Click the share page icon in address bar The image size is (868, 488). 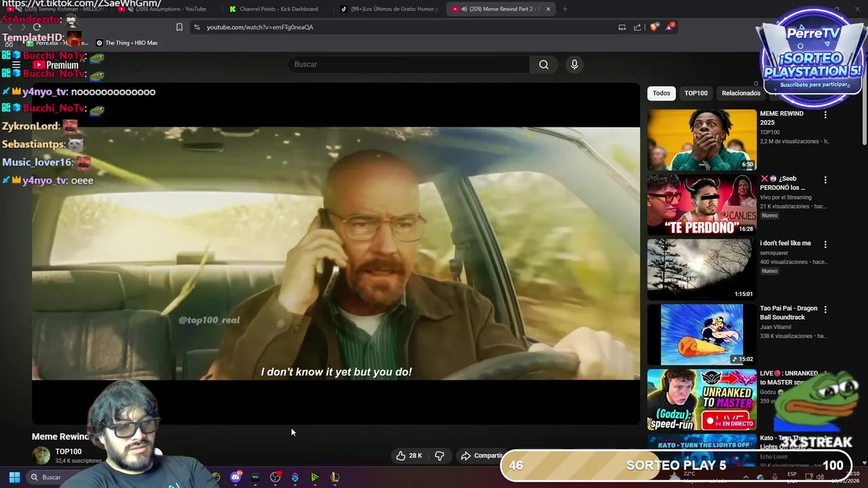(x=637, y=27)
